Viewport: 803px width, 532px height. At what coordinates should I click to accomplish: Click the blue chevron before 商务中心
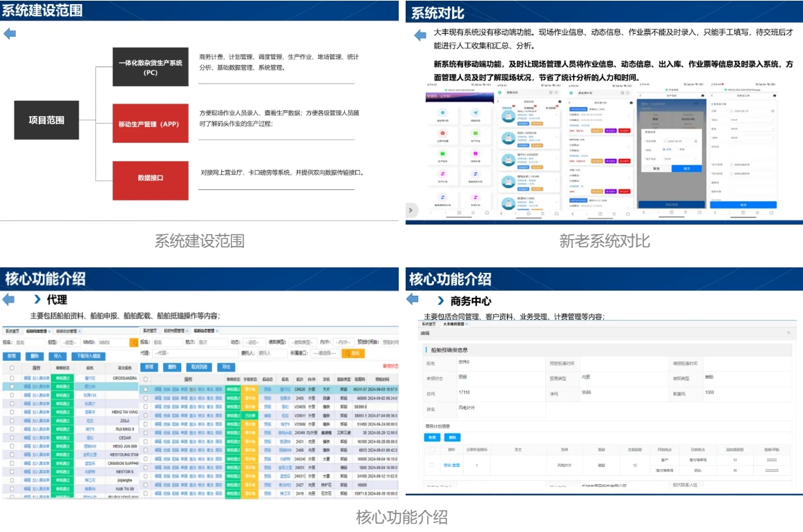[441, 301]
